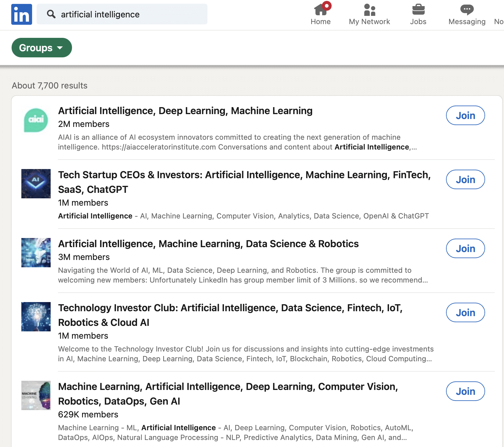Click the '3M members' text
This screenshot has height=447, width=504.
click(x=84, y=257)
